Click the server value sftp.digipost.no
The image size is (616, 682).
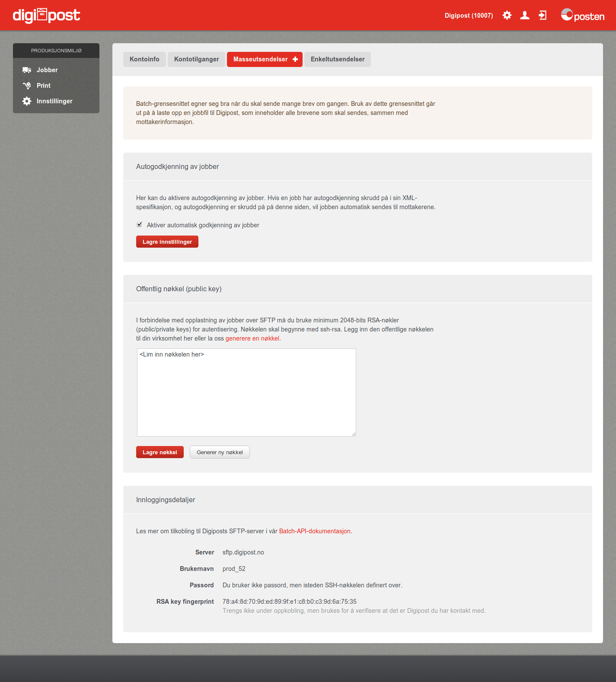pos(243,552)
